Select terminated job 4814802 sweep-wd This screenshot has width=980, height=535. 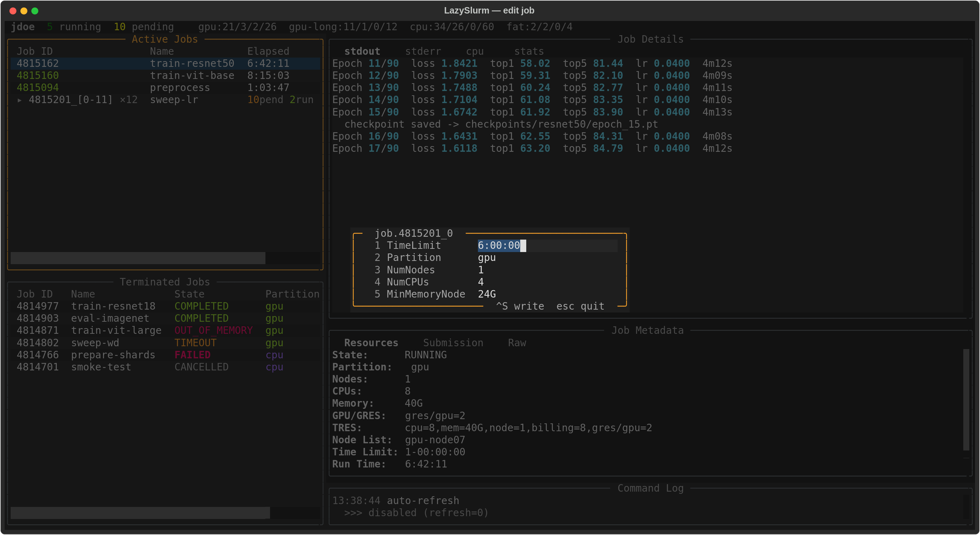(165, 343)
